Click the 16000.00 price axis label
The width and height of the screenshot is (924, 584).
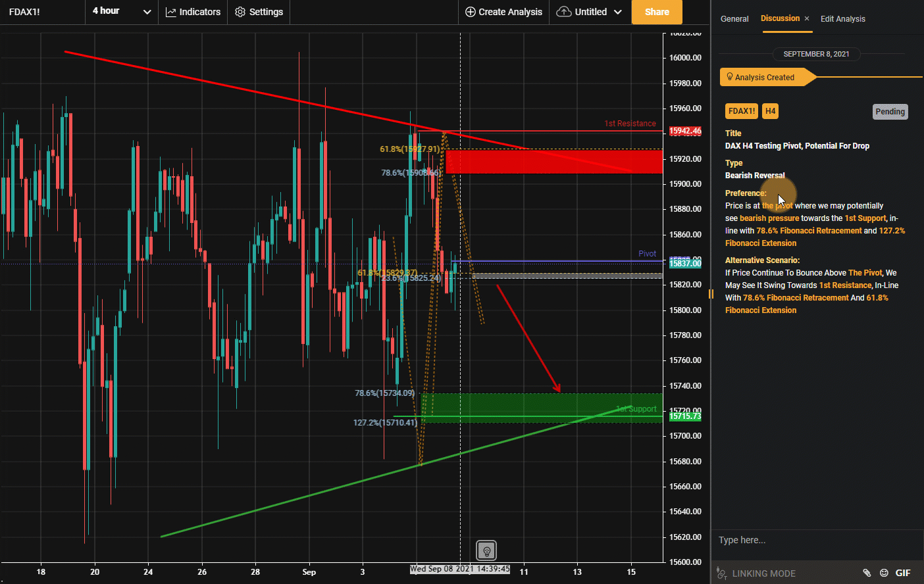[685, 58]
